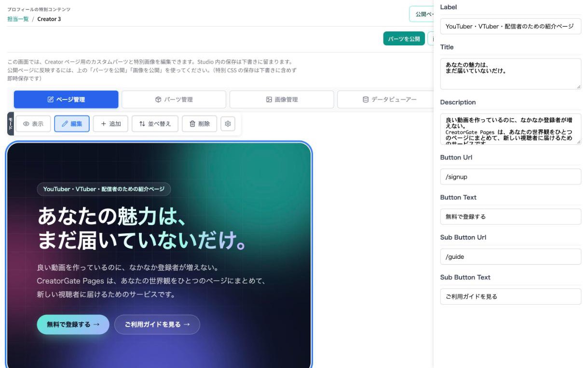Edit the Sub Button Url field
The height and width of the screenshot is (368, 588).
click(x=510, y=256)
